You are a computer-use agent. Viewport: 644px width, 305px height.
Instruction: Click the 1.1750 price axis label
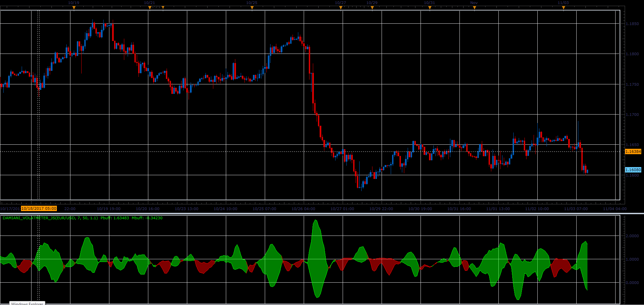632,84
